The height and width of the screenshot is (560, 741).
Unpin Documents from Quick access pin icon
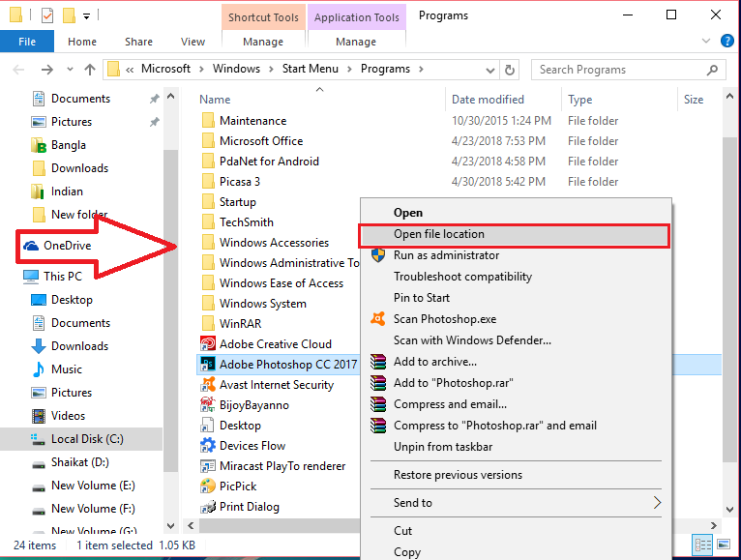(155, 99)
